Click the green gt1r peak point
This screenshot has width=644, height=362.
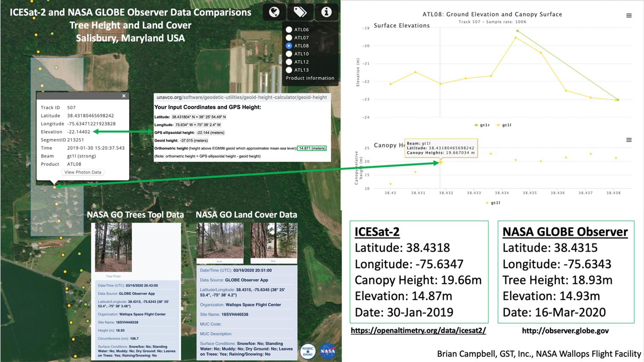517,31
